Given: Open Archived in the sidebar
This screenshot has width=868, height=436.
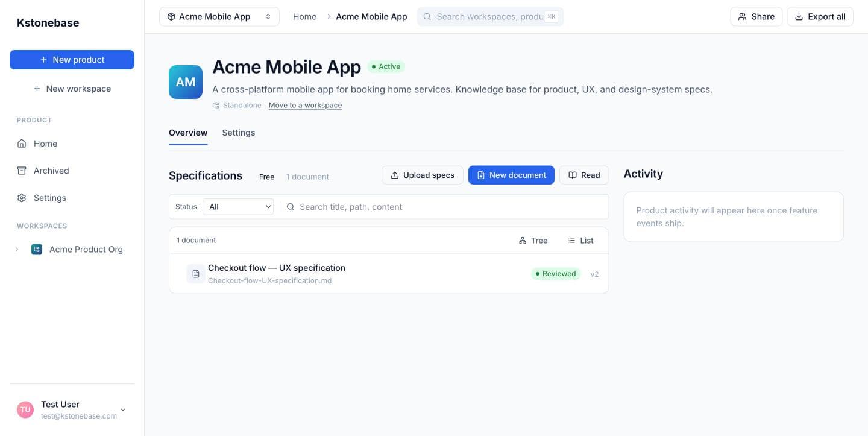Looking at the screenshot, I should click(72, 171).
